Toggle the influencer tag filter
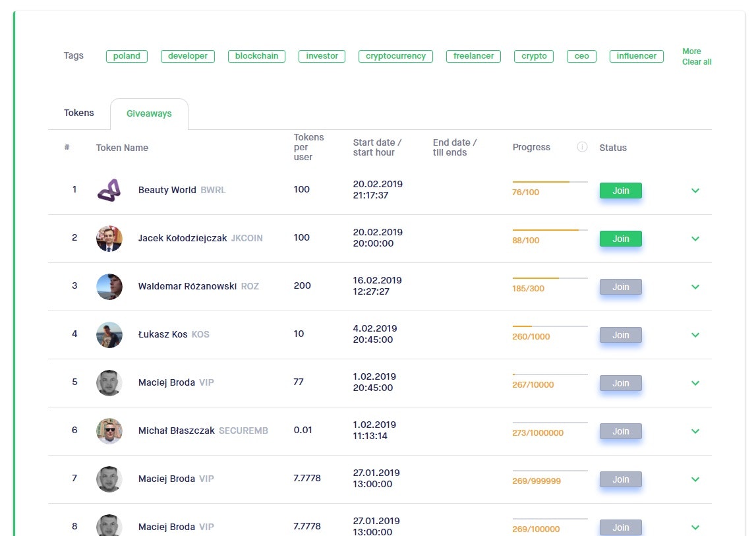Image resolution: width=756 pixels, height=536 pixels. pos(636,56)
